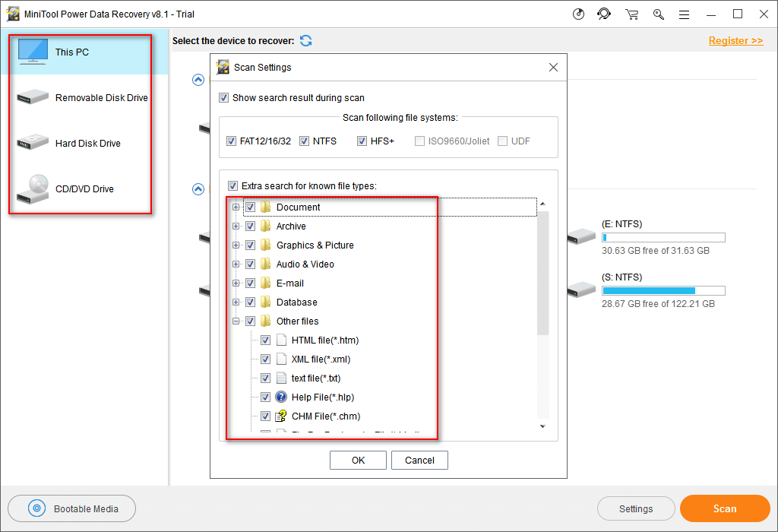Screen dimensions: 778x532
Task: Uncheck the HTML file (*.htm) type
Action: [x=265, y=340]
